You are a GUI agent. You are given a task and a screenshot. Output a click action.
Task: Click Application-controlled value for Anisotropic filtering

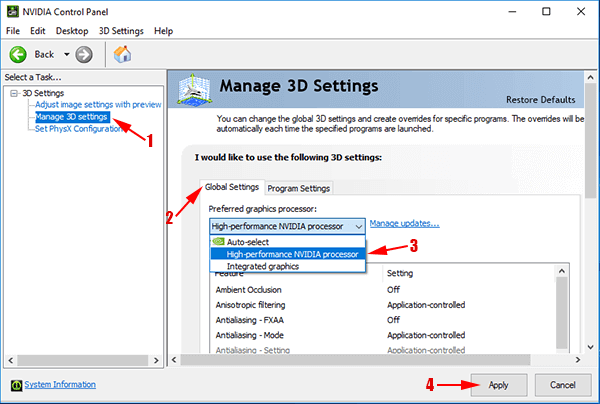426,305
